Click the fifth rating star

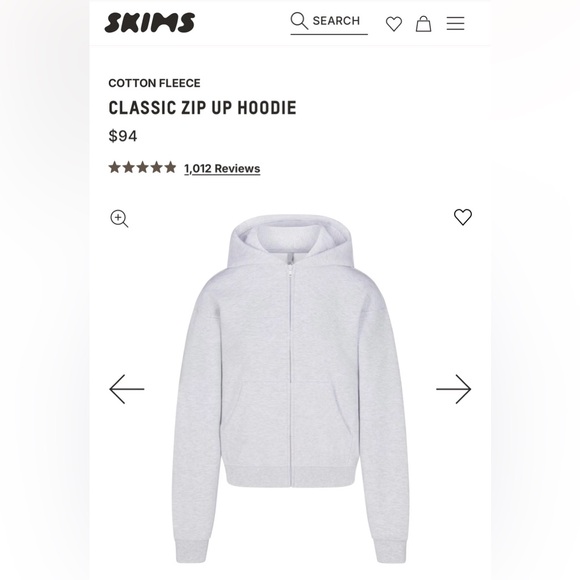pos(170,168)
